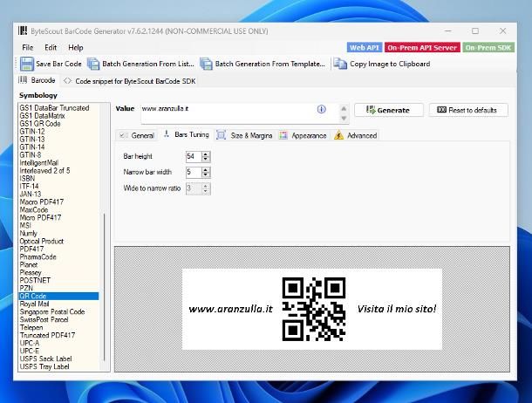Click the On-Prem SDK button

point(488,47)
